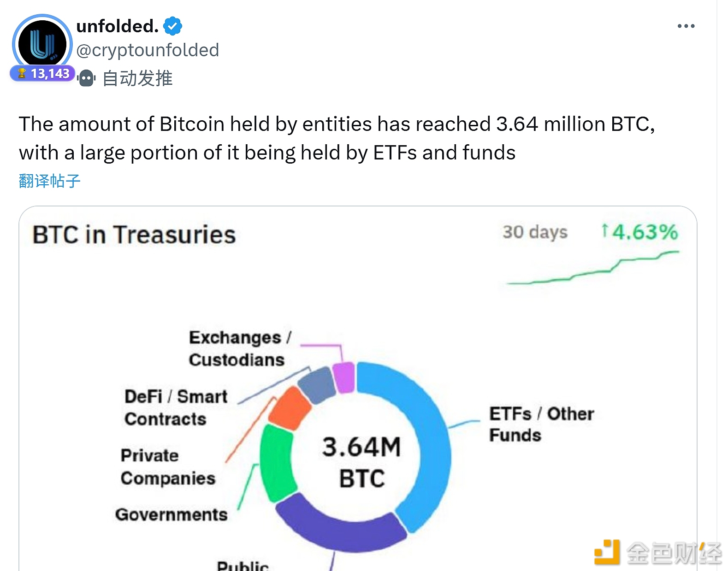Click the 4.63% increase indicator

point(639,232)
